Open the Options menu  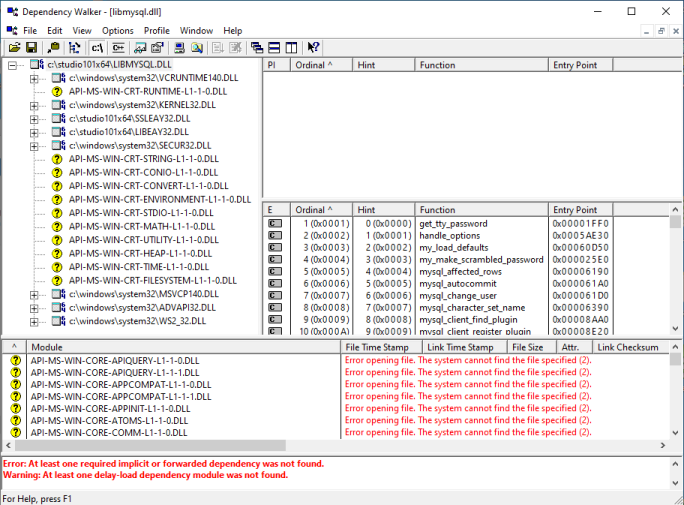pyautogui.click(x=118, y=31)
